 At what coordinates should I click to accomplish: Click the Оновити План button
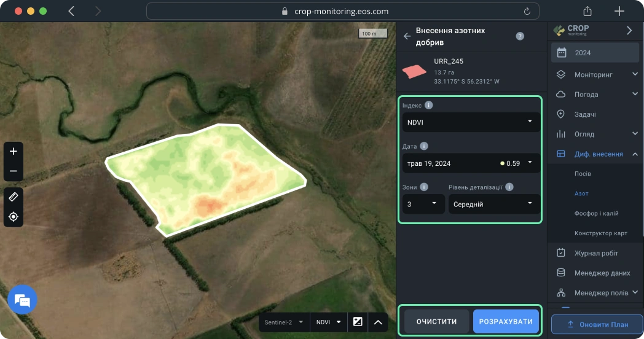coord(597,324)
